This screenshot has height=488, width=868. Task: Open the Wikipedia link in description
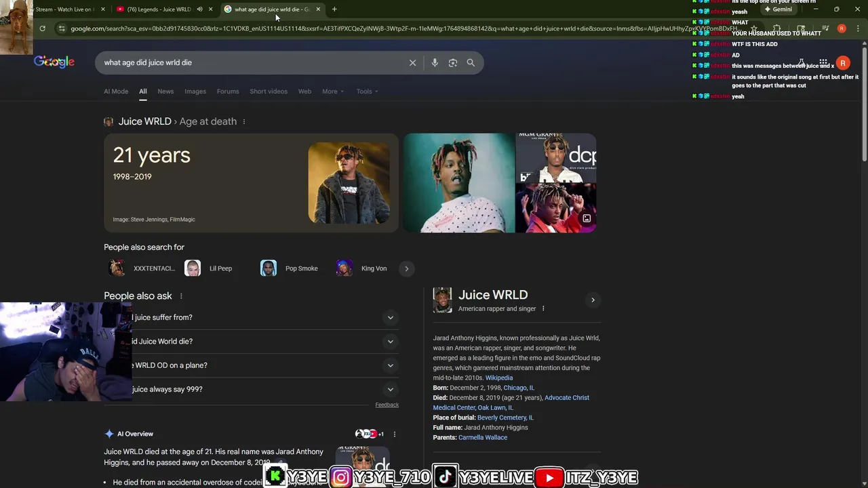pos(499,378)
